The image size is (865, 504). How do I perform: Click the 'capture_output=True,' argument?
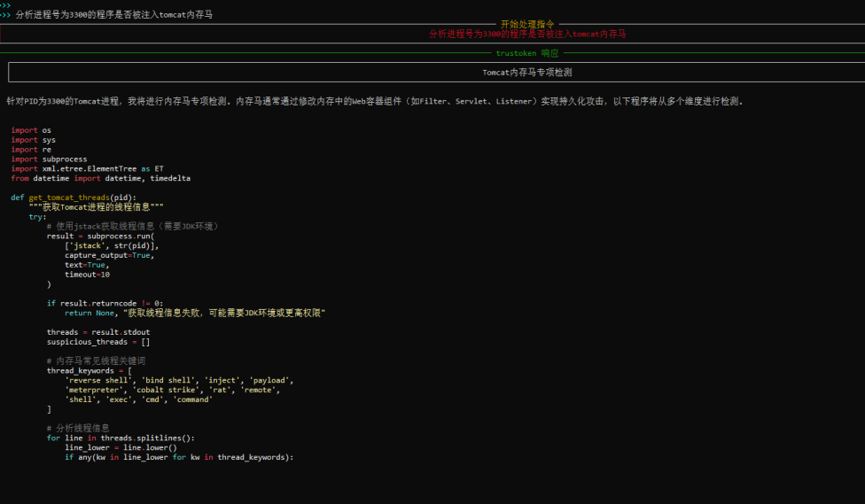[109, 255]
